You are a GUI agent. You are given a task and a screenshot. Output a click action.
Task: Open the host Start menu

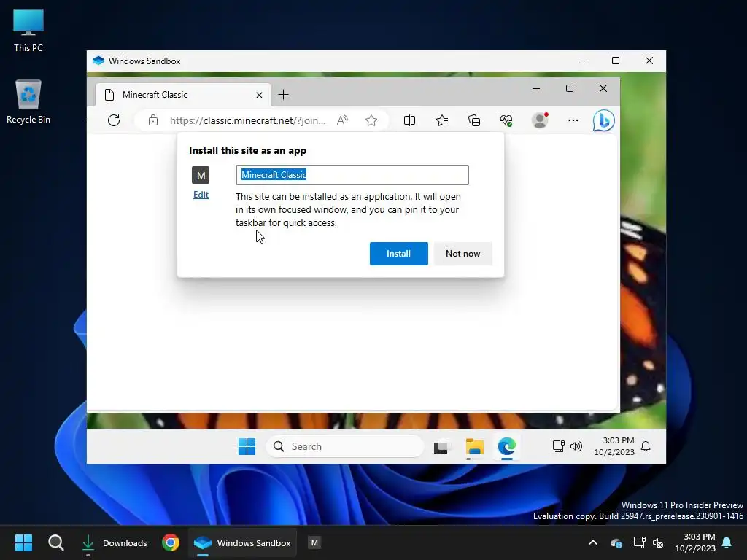(23, 542)
